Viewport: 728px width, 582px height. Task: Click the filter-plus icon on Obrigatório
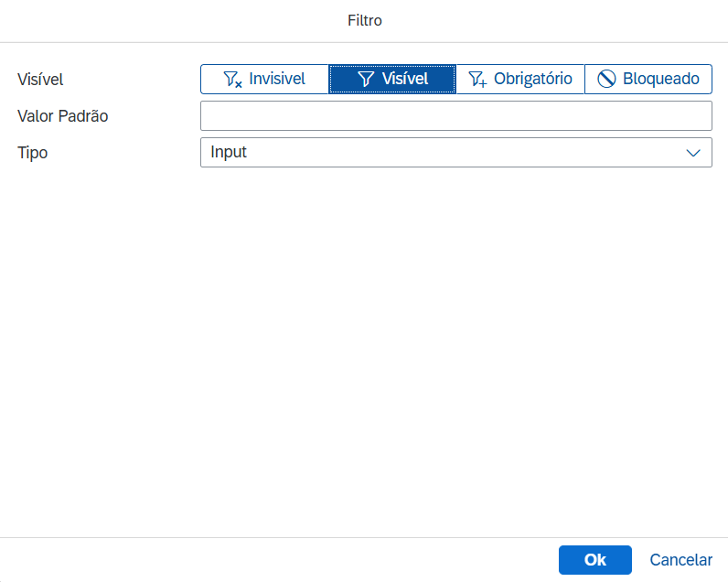(477, 80)
